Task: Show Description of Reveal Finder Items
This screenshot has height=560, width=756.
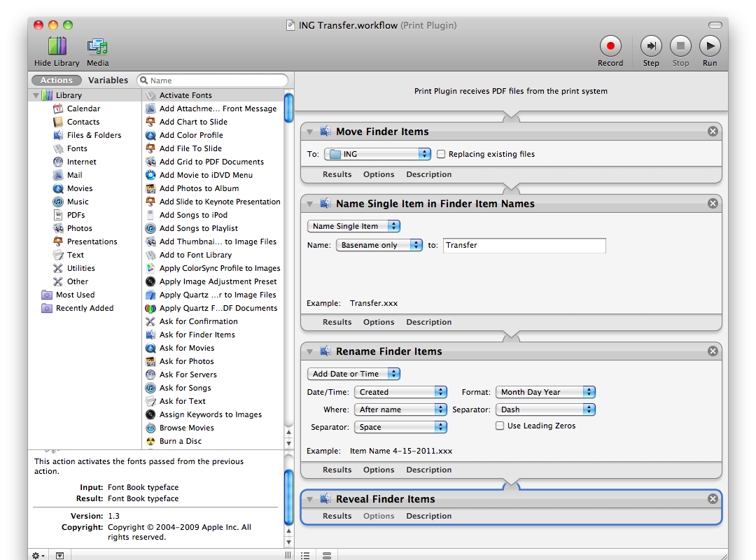Action: pyautogui.click(x=428, y=516)
